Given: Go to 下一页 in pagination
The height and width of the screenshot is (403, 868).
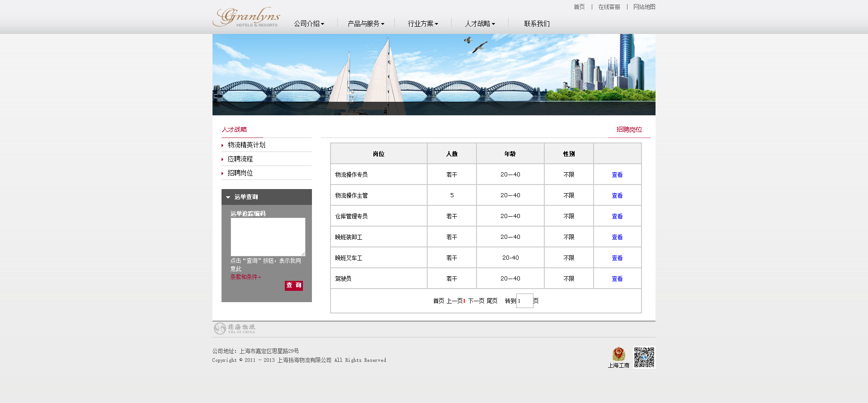Looking at the screenshot, I should [476, 301].
